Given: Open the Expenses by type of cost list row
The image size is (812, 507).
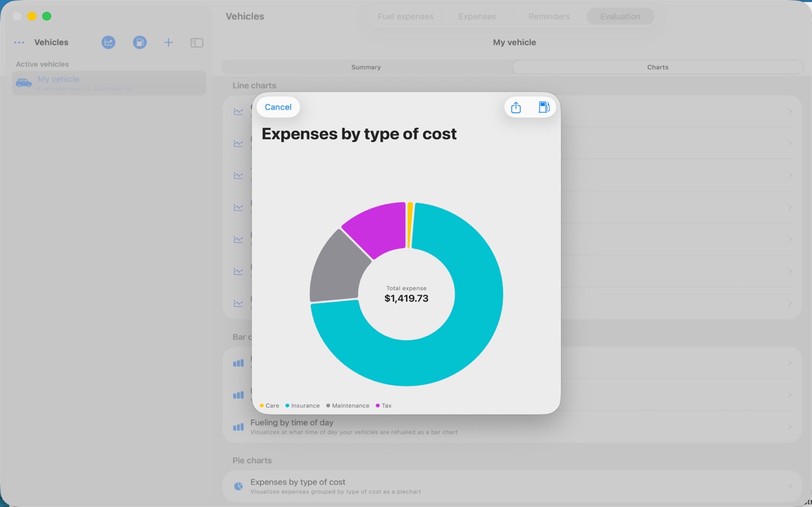Looking at the screenshot, I should 512,486.
